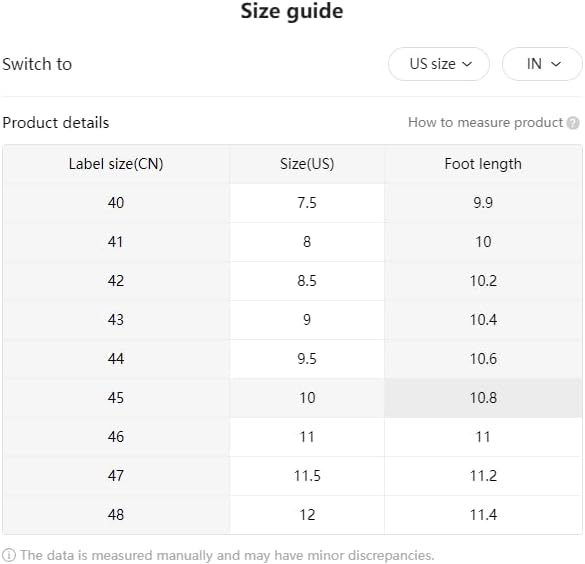Click the help question mark icon
The width and height of the screenshot is (585, 564).
tap(573, 123)
